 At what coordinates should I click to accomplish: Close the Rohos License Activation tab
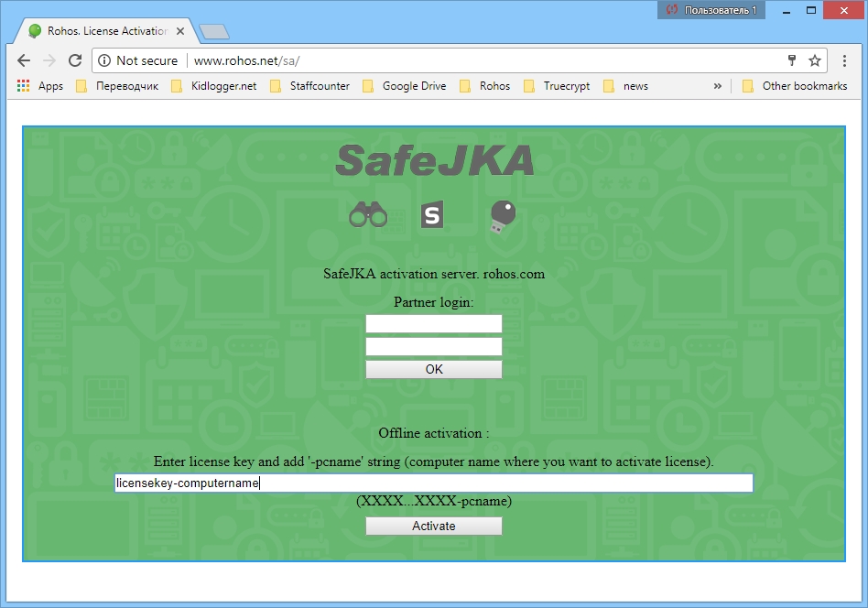click(x=179, y=31)
